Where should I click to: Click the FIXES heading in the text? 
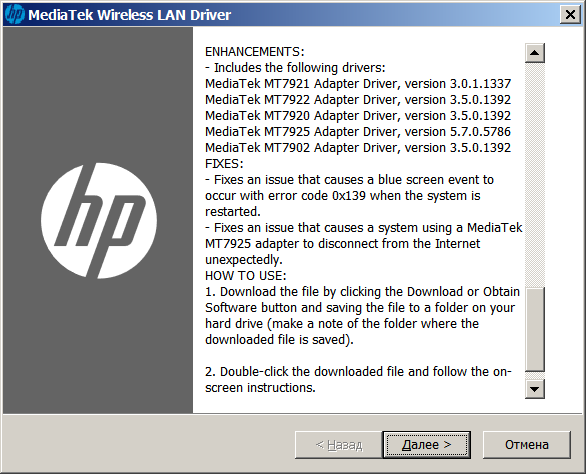224,164
